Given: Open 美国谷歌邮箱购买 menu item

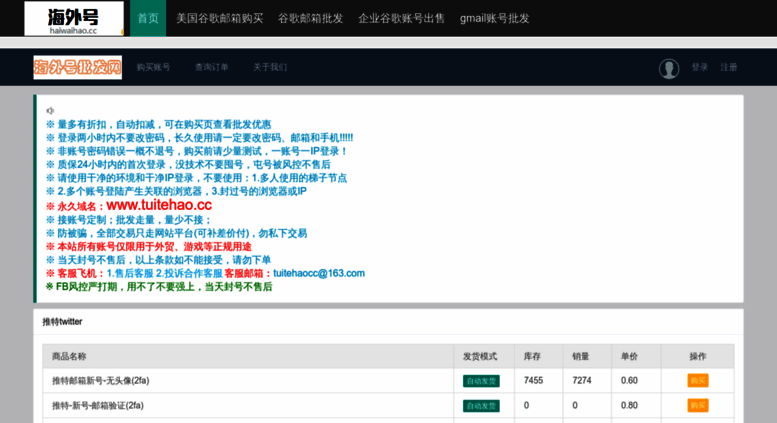Looking at the screenshot, I should 220,18.
